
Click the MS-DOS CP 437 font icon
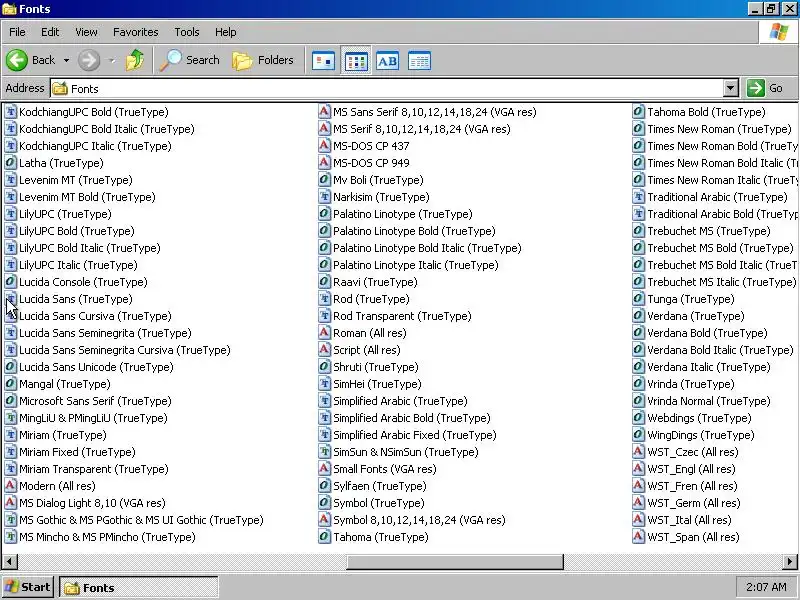coord(324,146)
